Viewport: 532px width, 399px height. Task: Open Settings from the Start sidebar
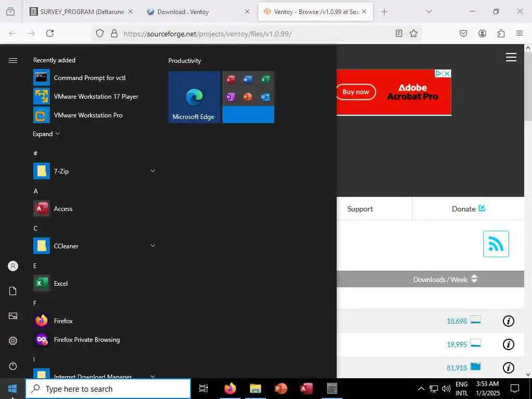click(13, 341)
